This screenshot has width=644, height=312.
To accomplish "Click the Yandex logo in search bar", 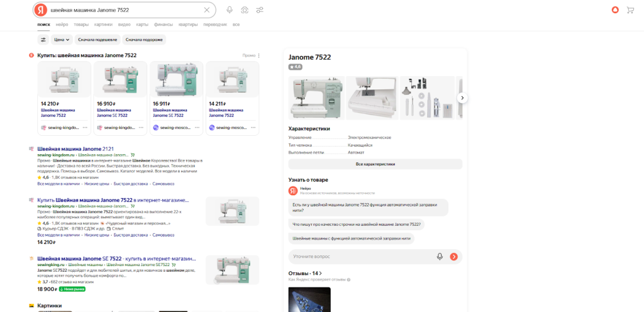I will point(40,10).
